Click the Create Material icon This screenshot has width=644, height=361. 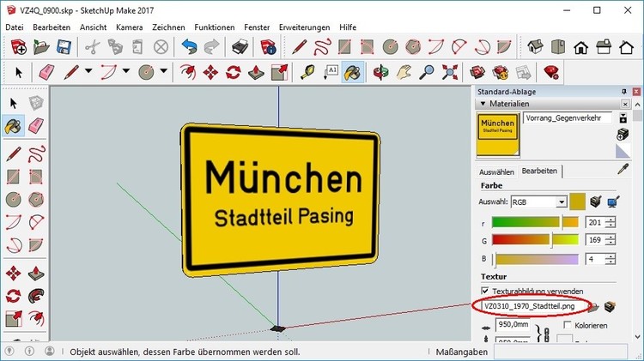point(623,134)
